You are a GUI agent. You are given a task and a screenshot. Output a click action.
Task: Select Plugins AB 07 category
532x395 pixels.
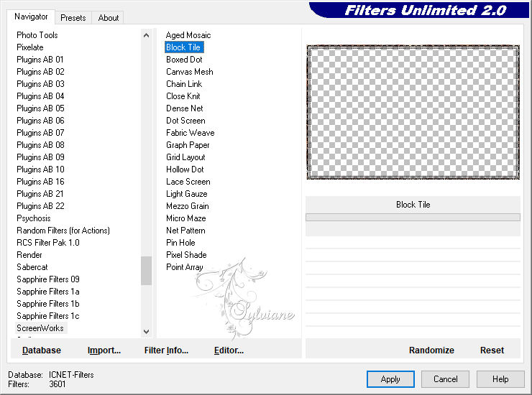(x=40, y=133)
